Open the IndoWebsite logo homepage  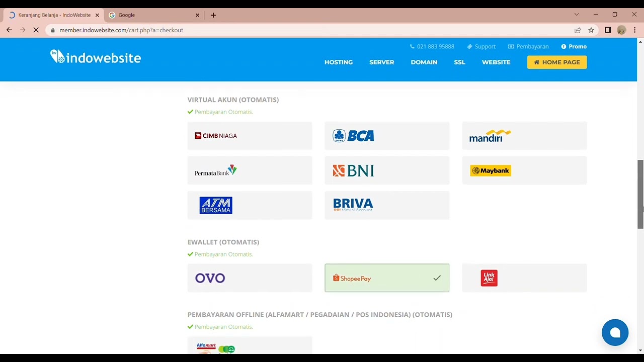click(x=96, y=57)
